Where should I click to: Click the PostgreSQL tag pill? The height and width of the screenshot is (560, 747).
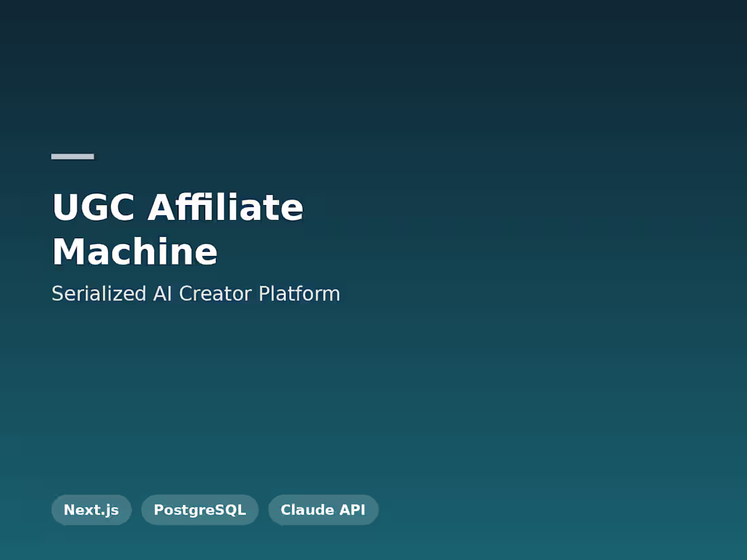point(200,510)
